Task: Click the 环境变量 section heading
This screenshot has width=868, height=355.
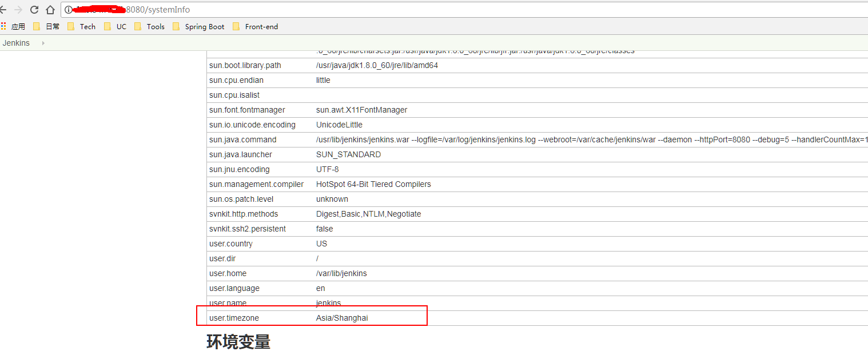Action: tap(238, 342)
